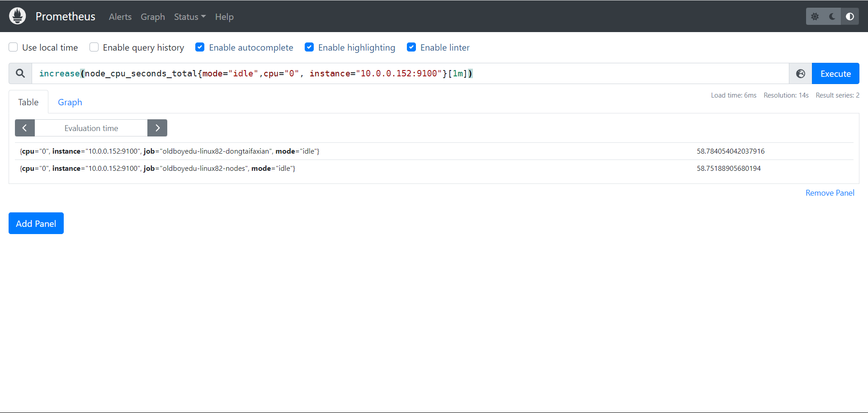868x413 pixels.
Task: Select the dongtaifaxian job result row
Action: (434, 151)
